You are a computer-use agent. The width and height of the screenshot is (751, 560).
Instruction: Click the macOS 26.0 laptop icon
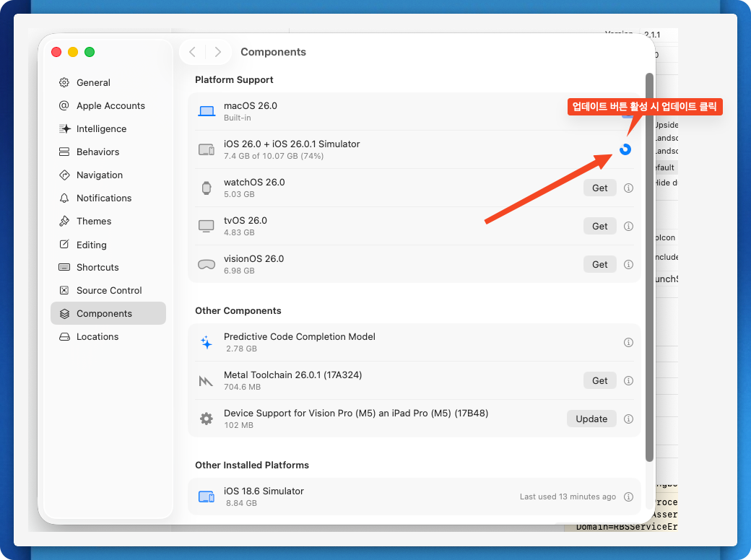tap(207, 112)
